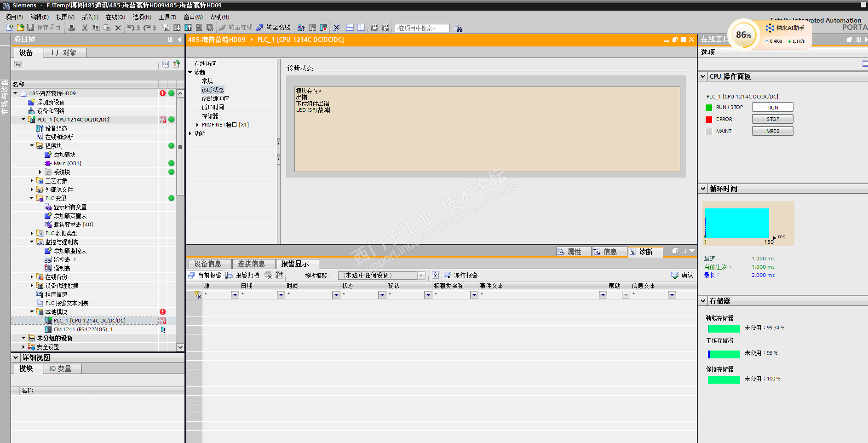868x443 pixels.
Task: Click the start runtime RT icon
Action: tap(210, 28)
